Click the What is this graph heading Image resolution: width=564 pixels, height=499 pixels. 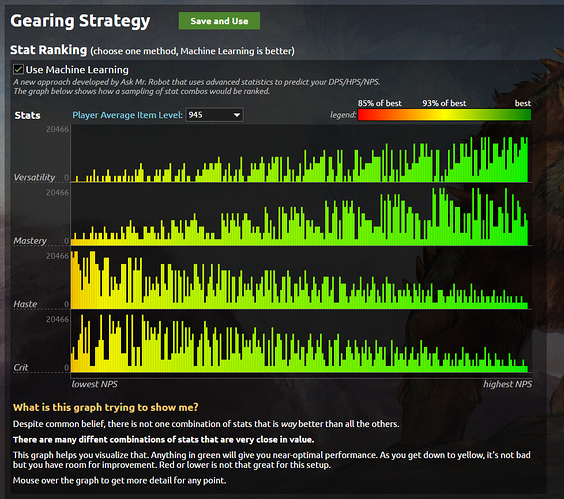click(x=106, y=407)
